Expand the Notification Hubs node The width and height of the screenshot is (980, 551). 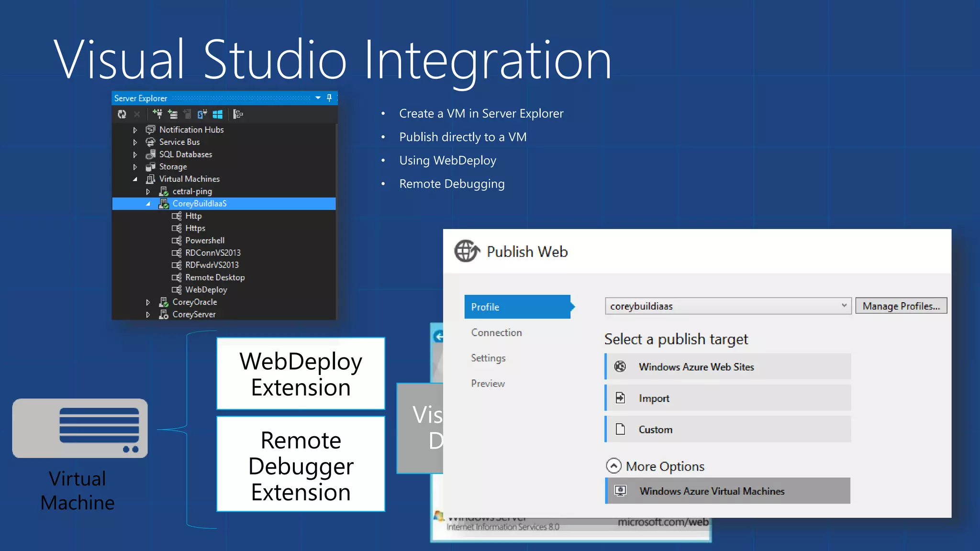pyautogui.click(x=135, y=130)
